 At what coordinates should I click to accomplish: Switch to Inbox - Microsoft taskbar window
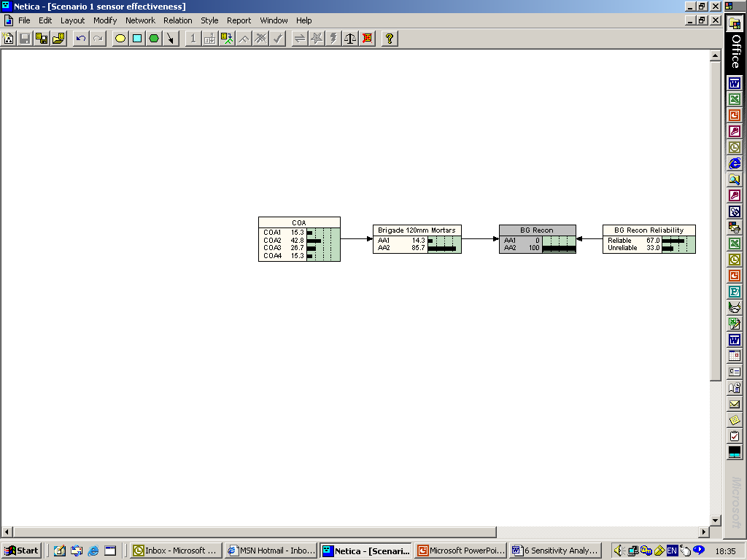[176, 551]
